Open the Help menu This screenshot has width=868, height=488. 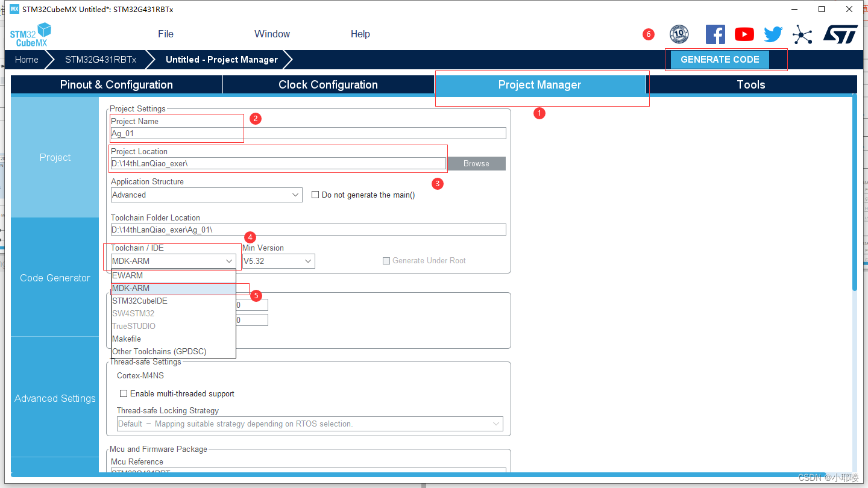pyautogui.click(x=360, y=34)
